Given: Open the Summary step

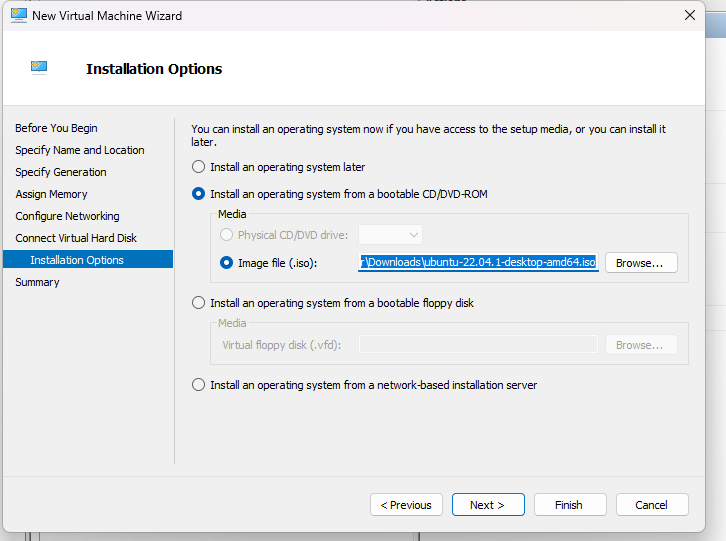Looking at the screenshot, I should (37, 282).
